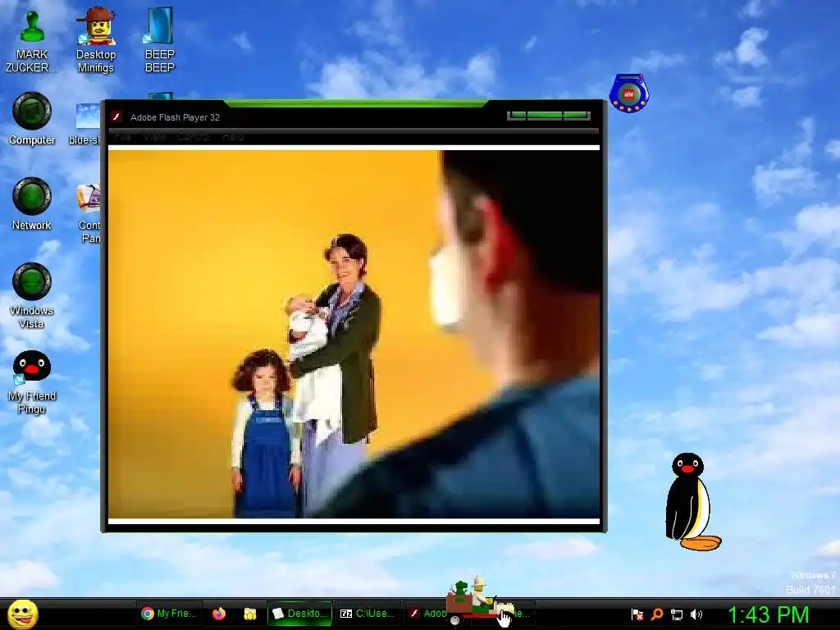
Task: Open the network tray icon
Action: click(677, 614)
